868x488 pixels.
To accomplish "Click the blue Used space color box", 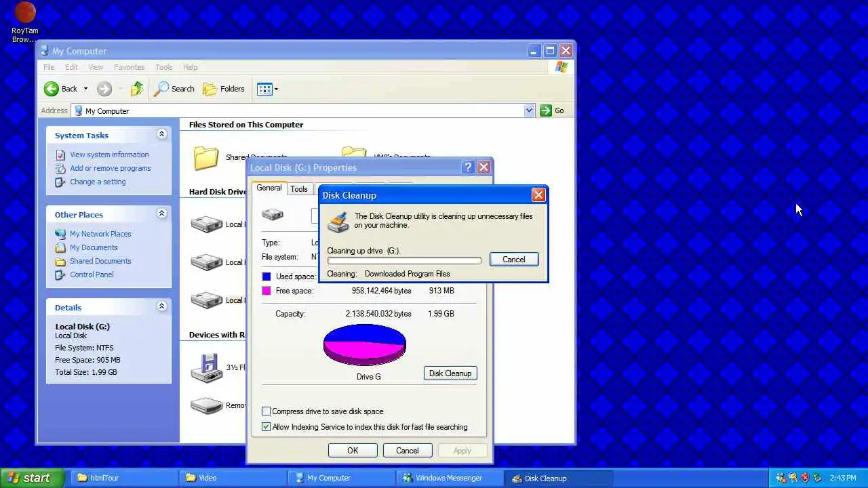I will point(267,277).
